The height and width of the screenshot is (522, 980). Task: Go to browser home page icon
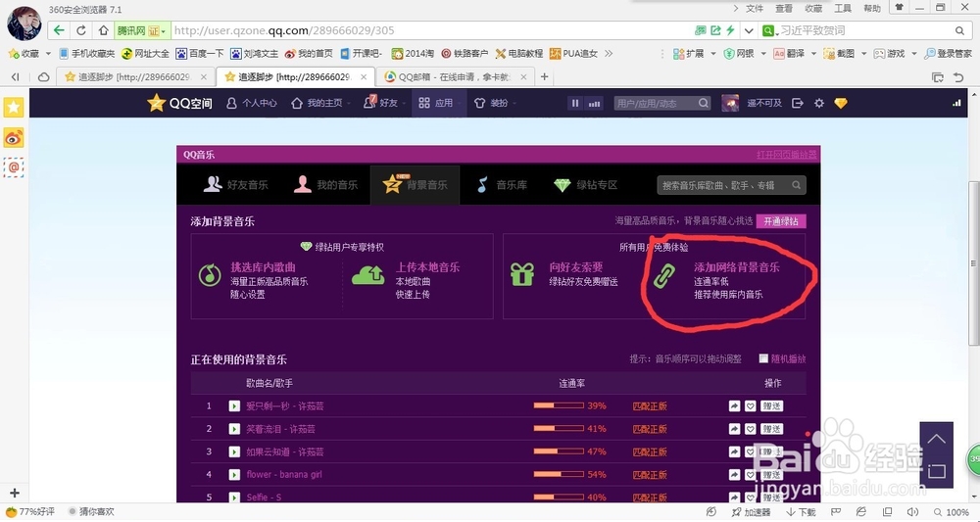point(104,30)
